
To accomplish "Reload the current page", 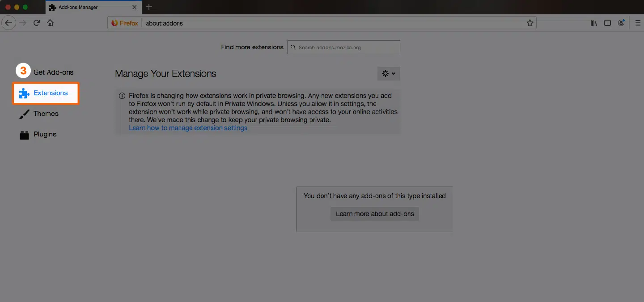I will click(x=37, y=23).
